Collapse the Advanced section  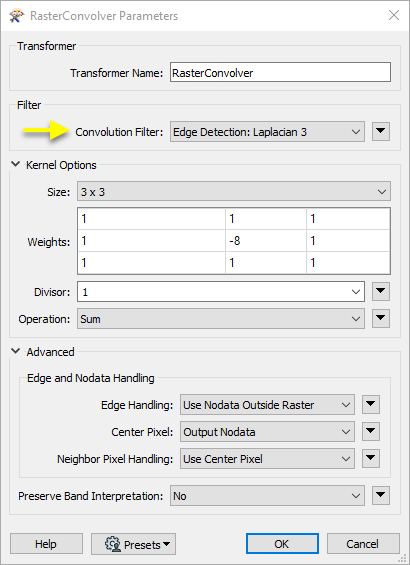(x=15, y=351)
